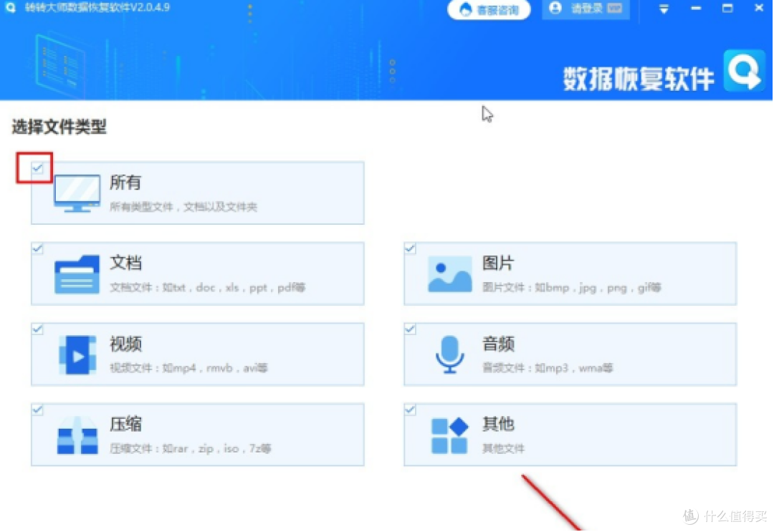Screen dimensions: 774x532
Task: Click the landscape image icon for 图片
Action: tap(449, 274)
